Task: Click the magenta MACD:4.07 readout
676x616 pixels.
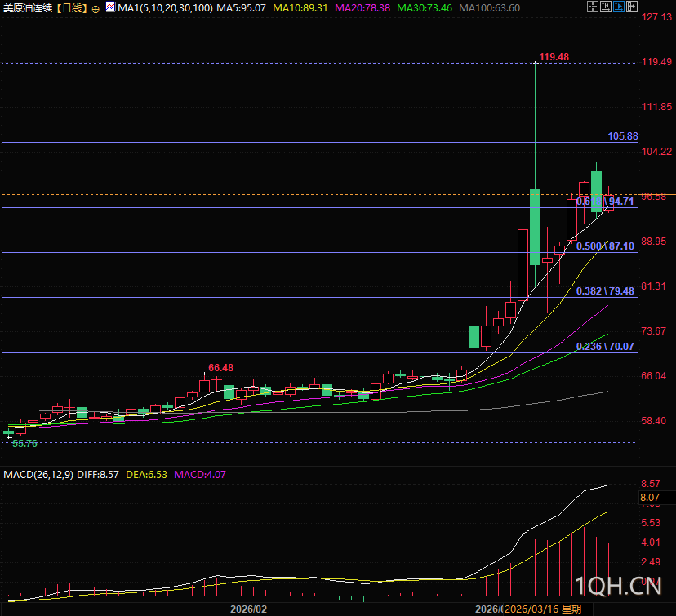Action: [x=199, y=475]
